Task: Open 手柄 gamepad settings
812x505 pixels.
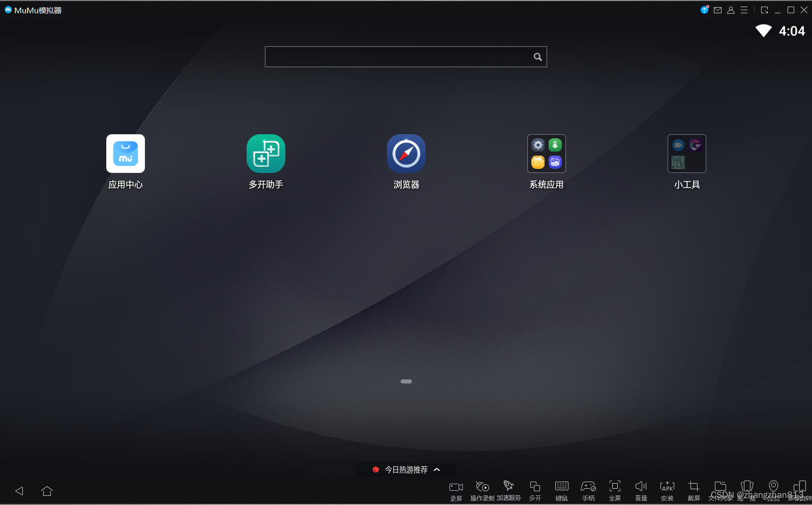Action: click(x=588, y=491)
